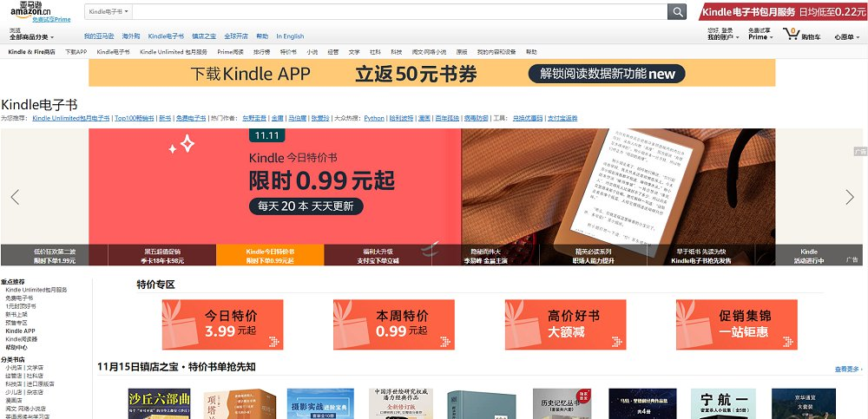Open 高价好书 大额减 tile
The image size is (868, 419).
564,324
